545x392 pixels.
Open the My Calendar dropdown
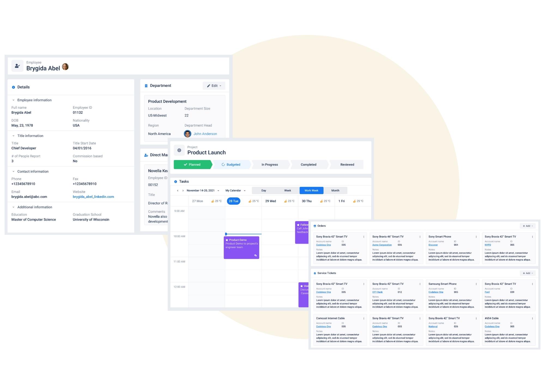(x=235, y=190)
